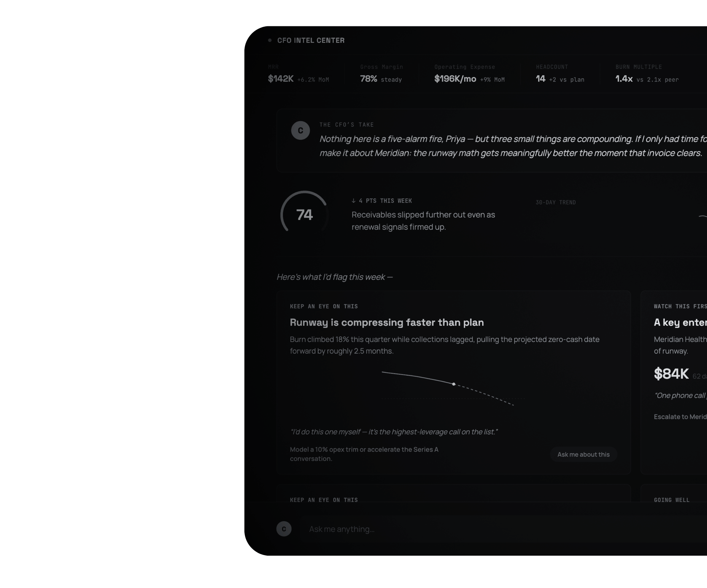The height and width of the screenshot is (588, 707).
Task: Click the CFO avatar beside The CFO's Take
Action: click(300, 130)
